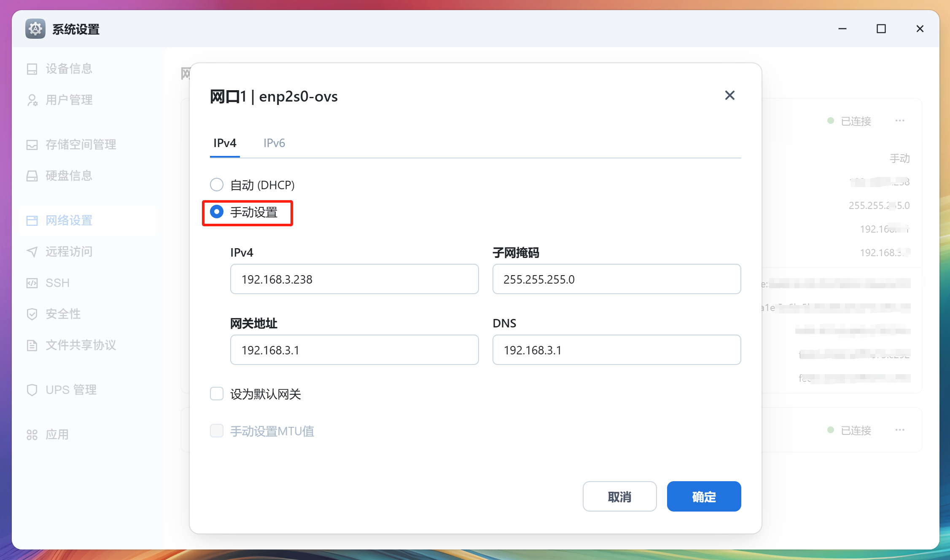Open UPS 管理 from the sidebar
The height and width of the screenshot is (560, 950).
70,390
